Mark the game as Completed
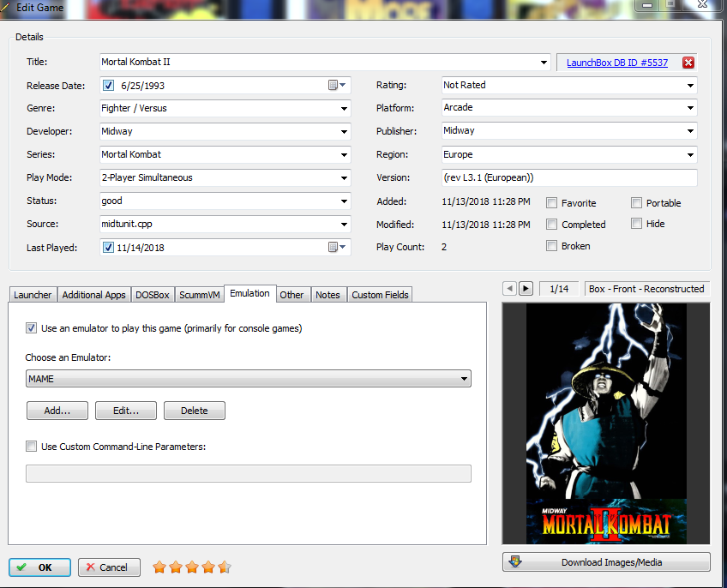The image size is (727, 588). 551,225
